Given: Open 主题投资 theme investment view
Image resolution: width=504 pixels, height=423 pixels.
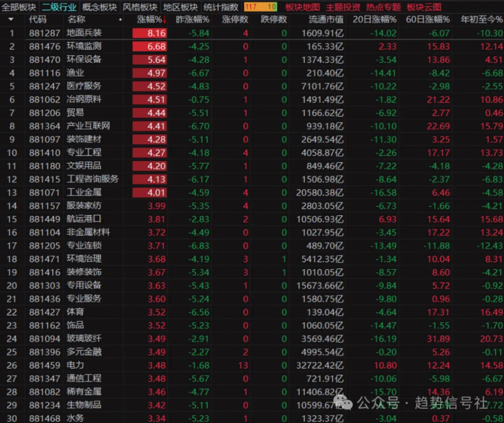Looking at the screenshot, I should click(343, 7).
